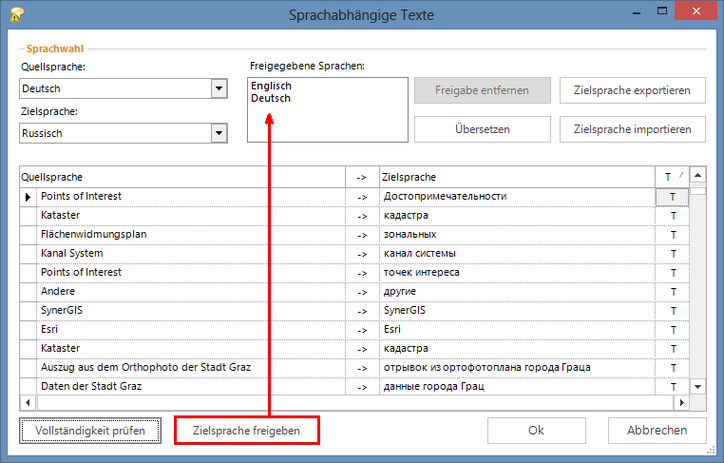724x463 pixels.
Task: Click Zielsprache importieren button
Action: (632, 129)
